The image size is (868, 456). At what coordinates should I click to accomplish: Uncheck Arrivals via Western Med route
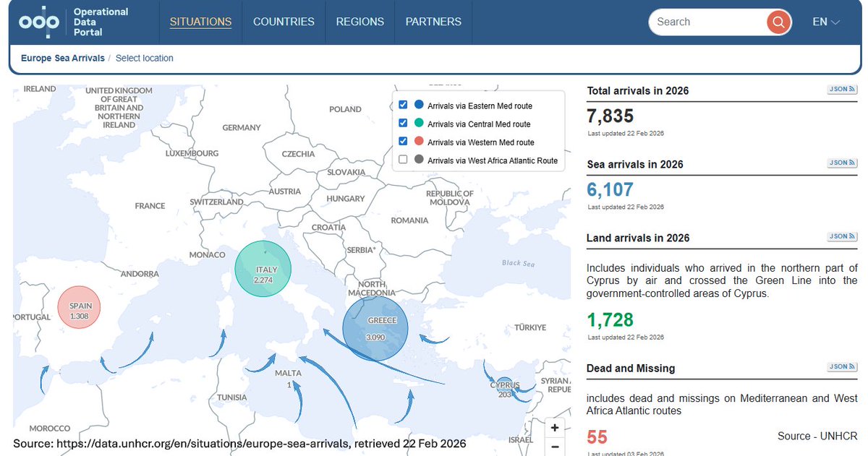click(x=403, y=141)
